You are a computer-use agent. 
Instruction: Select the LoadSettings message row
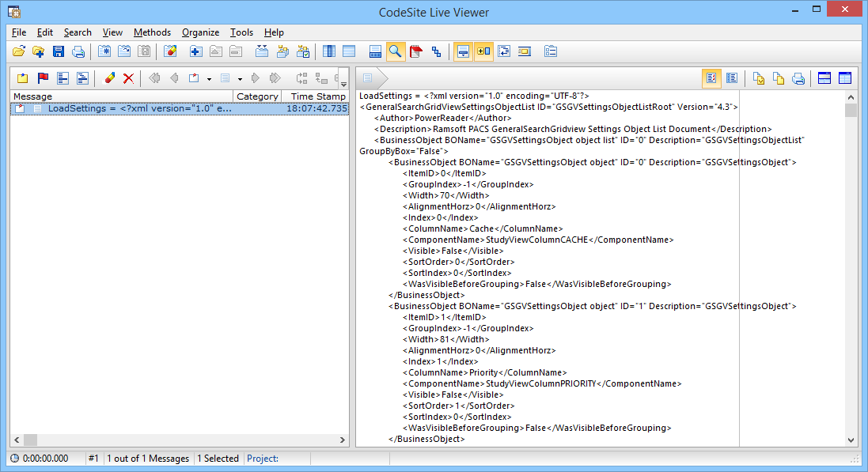point(180,108)
